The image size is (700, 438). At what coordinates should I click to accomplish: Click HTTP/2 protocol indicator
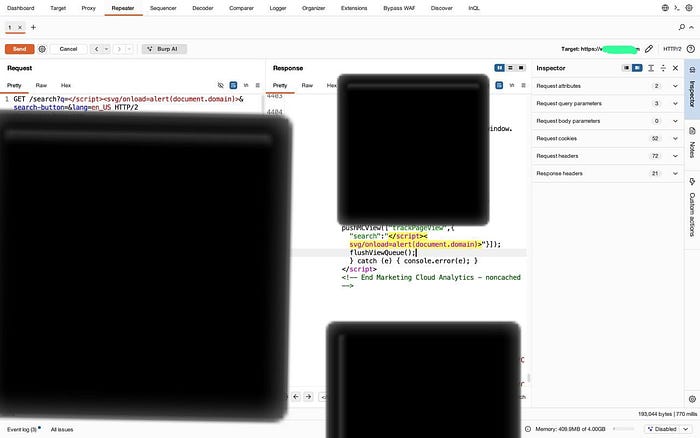click(x=672, y=49)
